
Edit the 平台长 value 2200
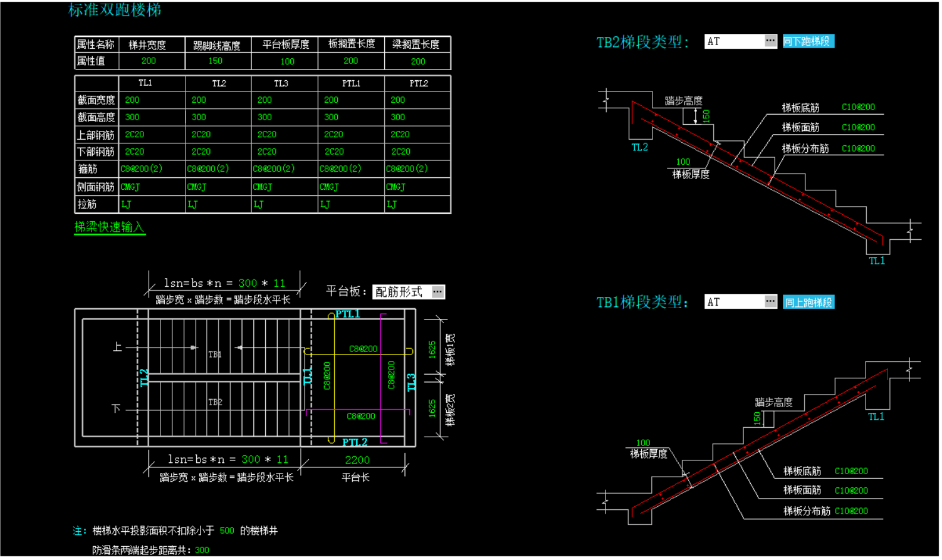pyautogui.click(x=357, y=460)
